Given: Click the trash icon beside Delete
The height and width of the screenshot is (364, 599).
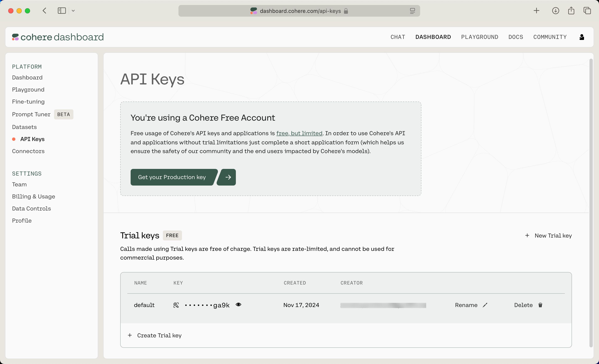Looking at the screenshot, I should (540, 305).
